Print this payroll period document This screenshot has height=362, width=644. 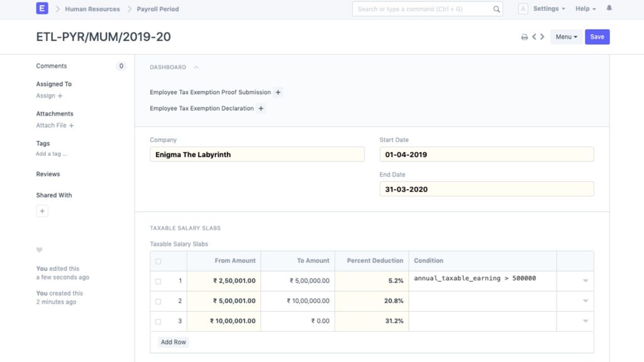[x=525, y=37]
